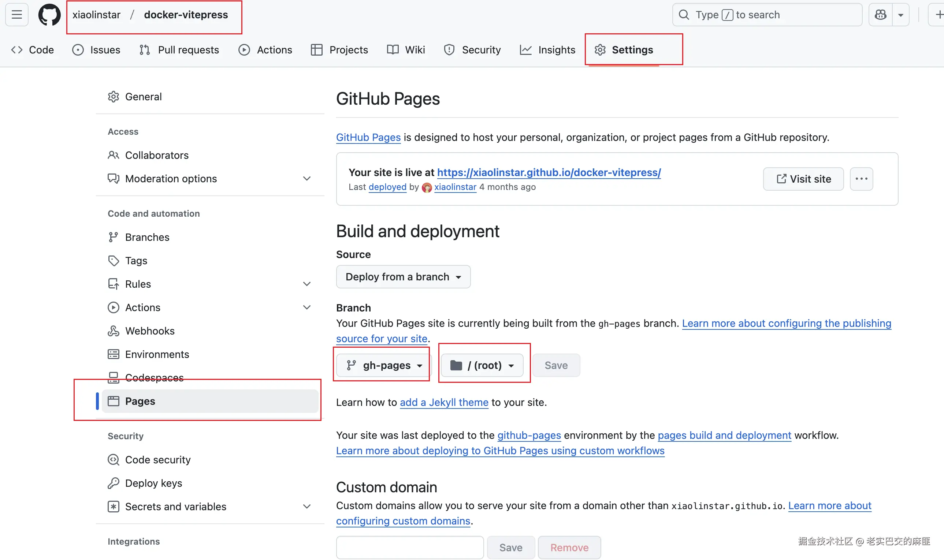Open the Deploy from a branch dropdown

click(x=403, y=277)
